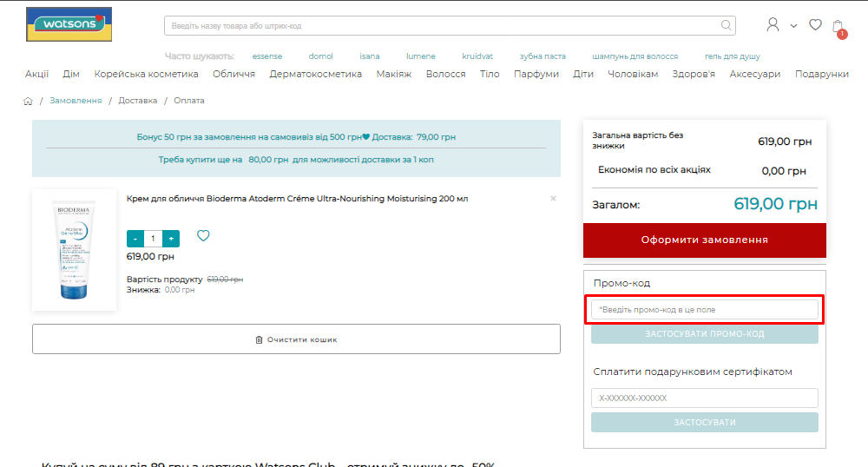Open Bioderma Atoderm product title
The height and width of the screenshot is (467, 868).
click(x=297, y=199)
